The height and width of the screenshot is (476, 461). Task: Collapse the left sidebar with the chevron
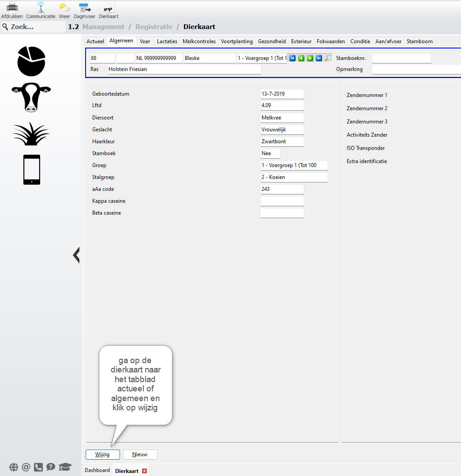click(x=76, y=255)
